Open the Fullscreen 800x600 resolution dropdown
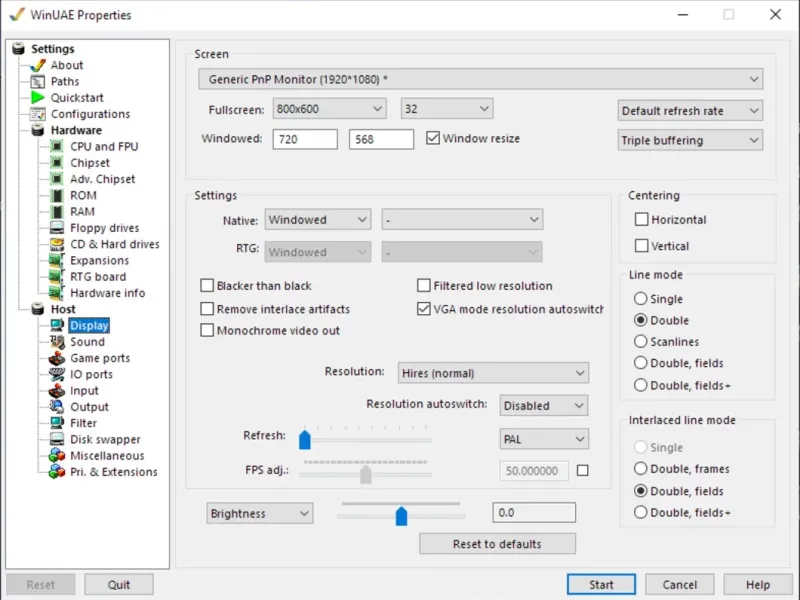This screenshot has height=600, width=800. coord(330,109)
